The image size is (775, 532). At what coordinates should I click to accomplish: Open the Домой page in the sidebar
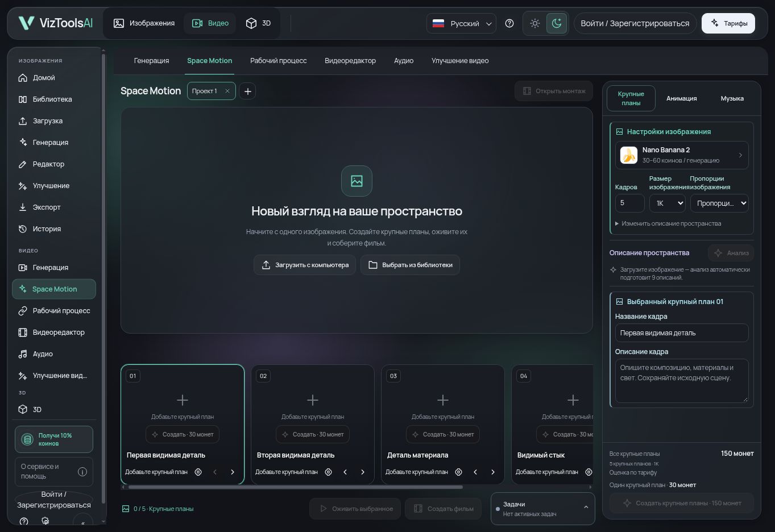[54, 78]
